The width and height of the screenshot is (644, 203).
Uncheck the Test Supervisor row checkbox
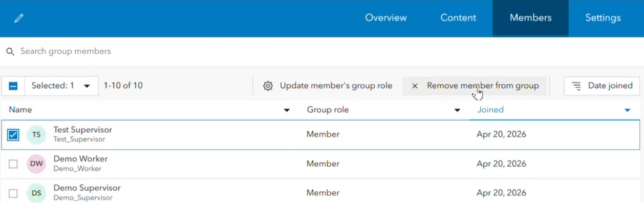point(13,135)
